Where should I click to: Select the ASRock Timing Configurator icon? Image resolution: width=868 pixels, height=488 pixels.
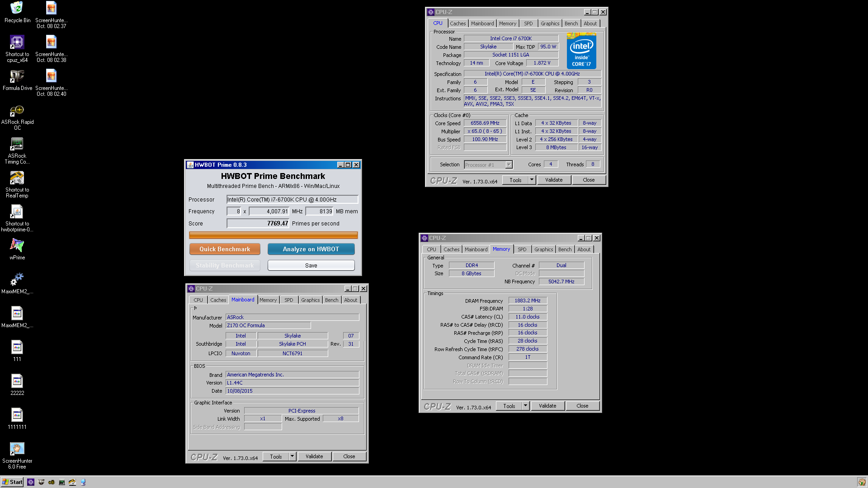pos(17,150)
